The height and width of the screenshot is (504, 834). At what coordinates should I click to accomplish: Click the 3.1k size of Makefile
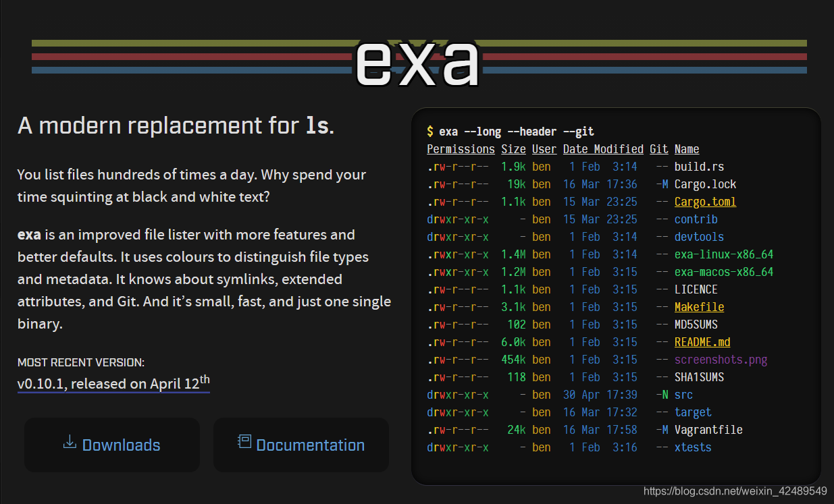(x=514, y=307)
